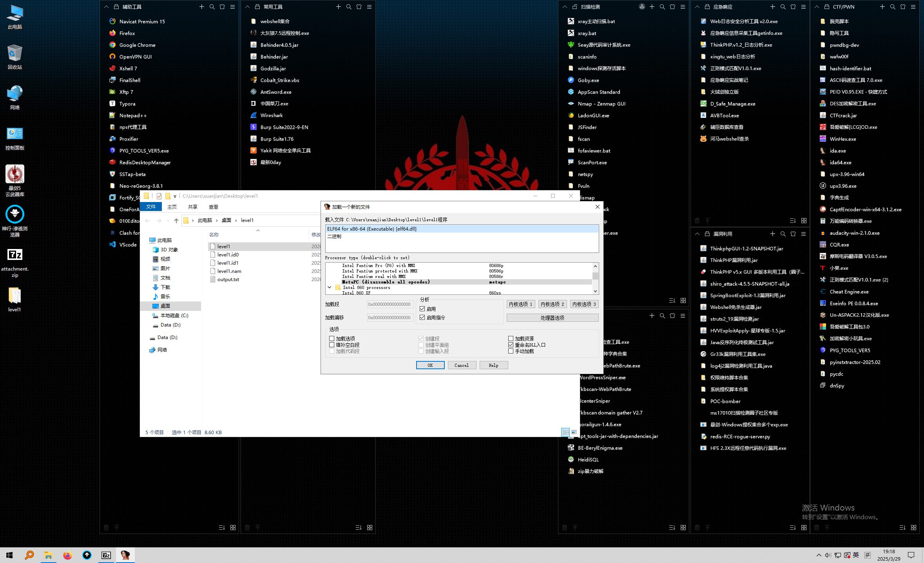The image size is (924, 563).
Task: Launch the Godzilla.jar webshell tool
Action: coord(273,68)
